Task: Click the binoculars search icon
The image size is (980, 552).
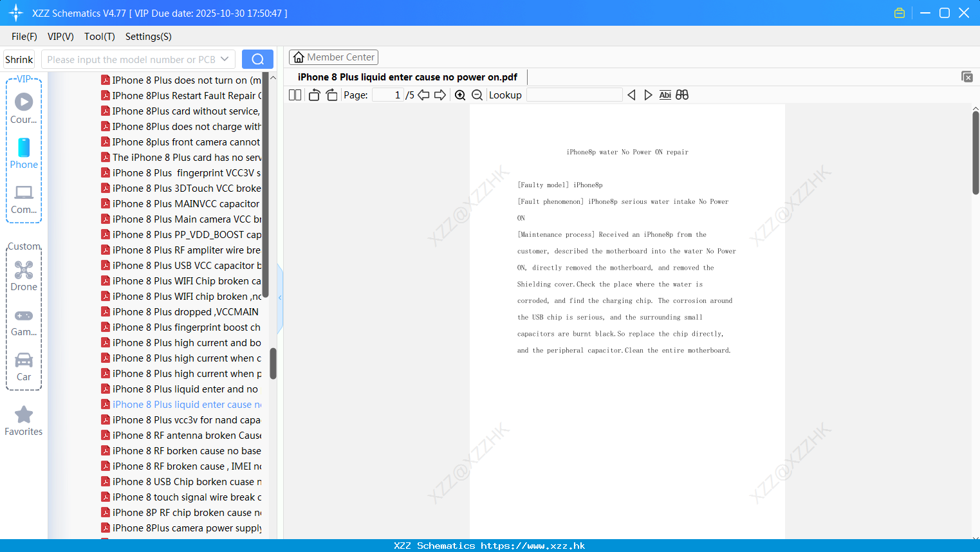Action: point(682,95)
